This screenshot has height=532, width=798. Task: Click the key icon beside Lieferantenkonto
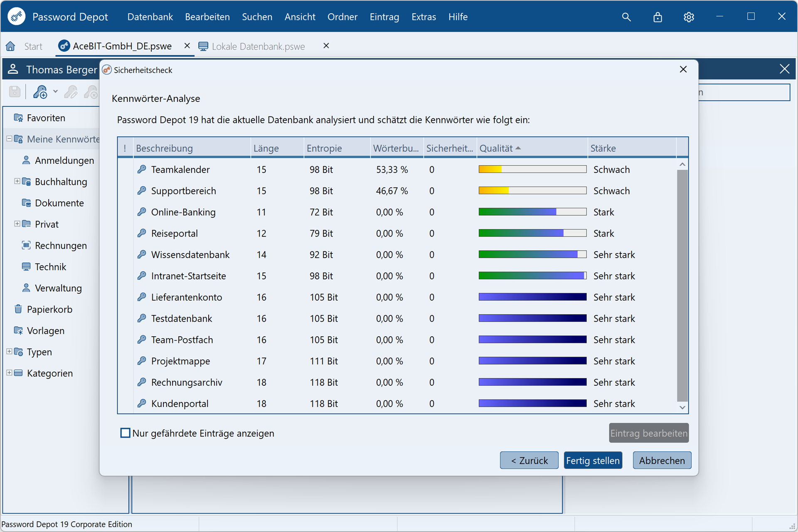coord(142,297)
